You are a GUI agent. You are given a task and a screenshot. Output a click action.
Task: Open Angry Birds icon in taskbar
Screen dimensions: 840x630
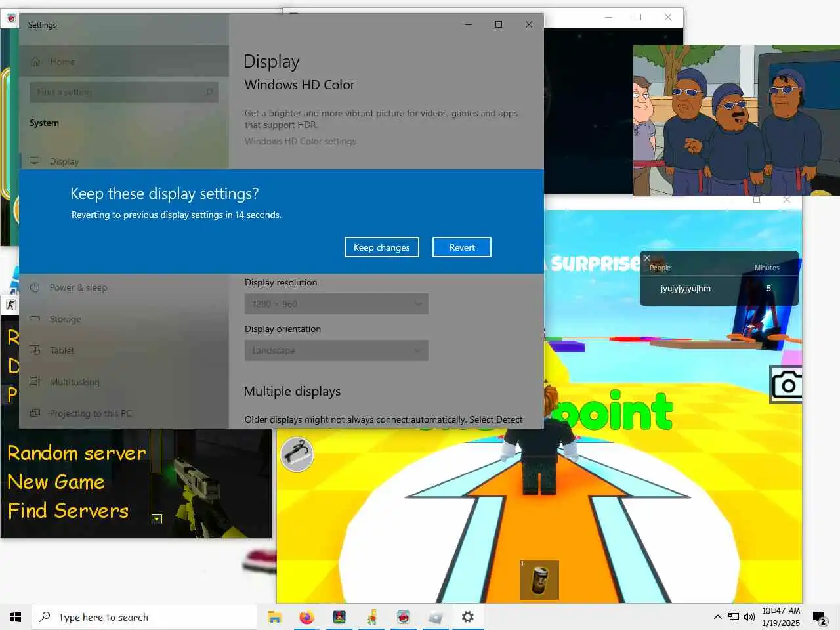[404, 617]
